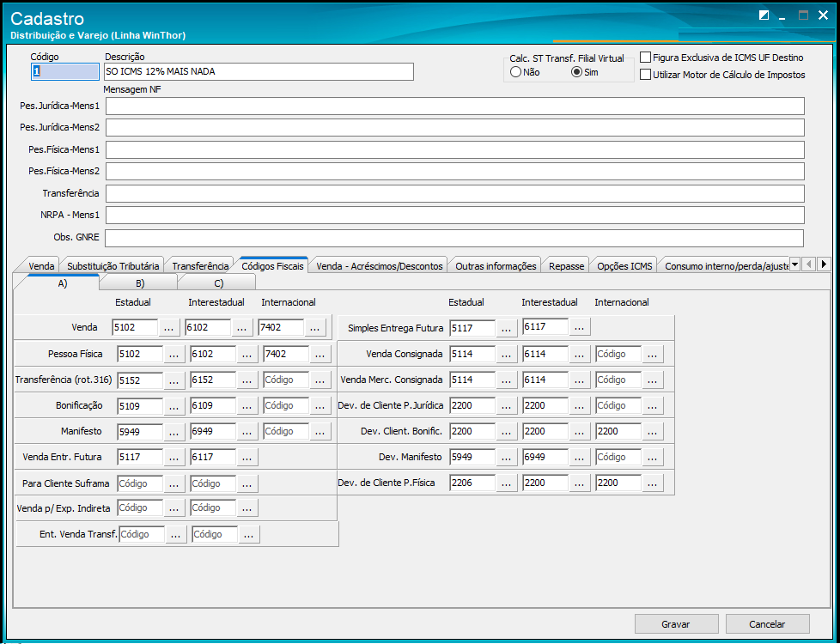
Task: Open lookup for Manifesto Estadual code 5949
Action: [173, 431]
